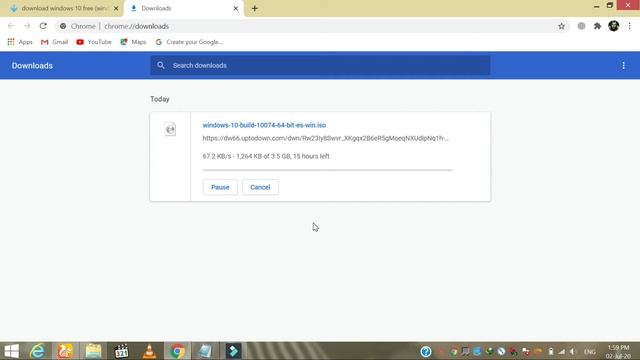Open the YouTube bookmark
Viewport: 640px width, 360px height.
[x=94, y=42]
